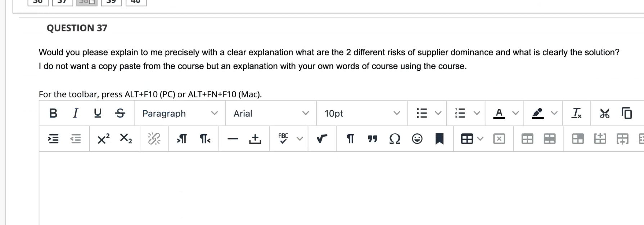The image size is (644, 225).
Task: Run the ABC spell checker
Action: click(x=283, y=138)
